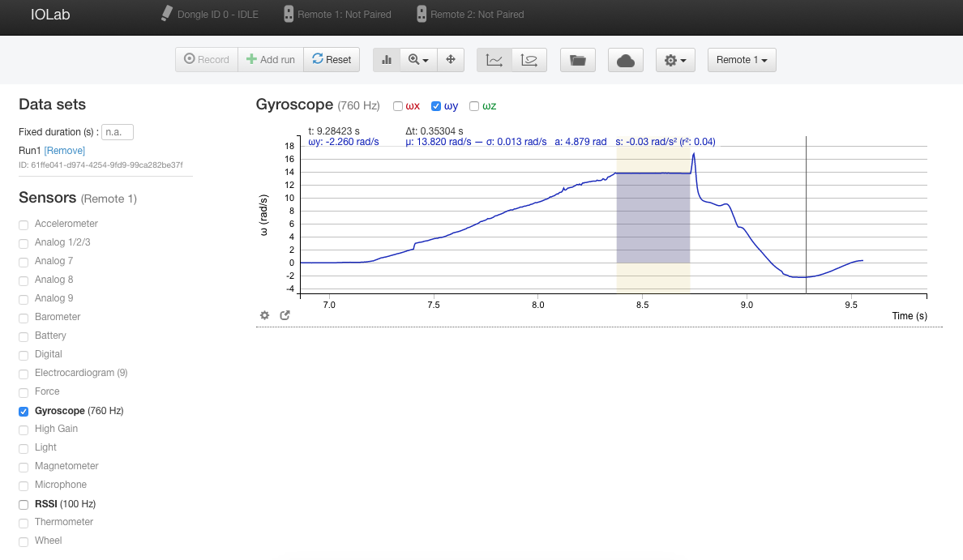Enable the ωx gyroscope axis

point(398,106)
